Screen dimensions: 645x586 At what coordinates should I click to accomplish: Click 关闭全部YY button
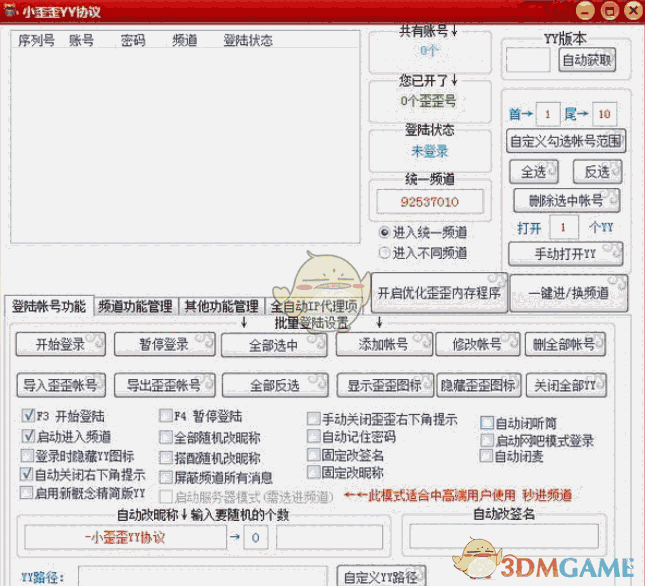pos(566,385)
